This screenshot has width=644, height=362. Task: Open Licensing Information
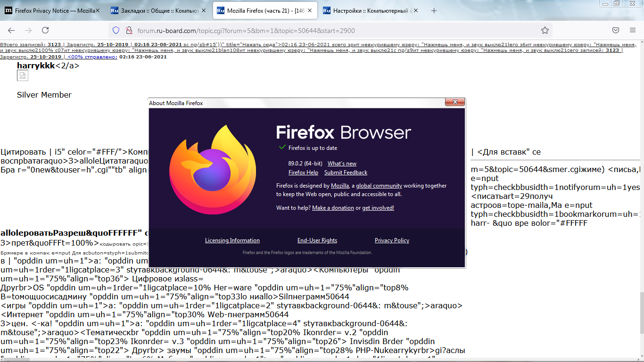[x=232, y=240]
